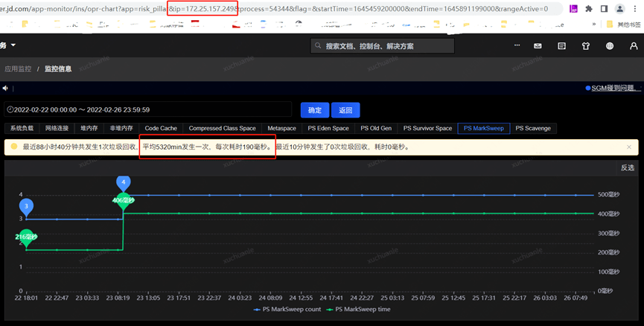
Task: Open the Code Cache tab
Action: (161, 128)
